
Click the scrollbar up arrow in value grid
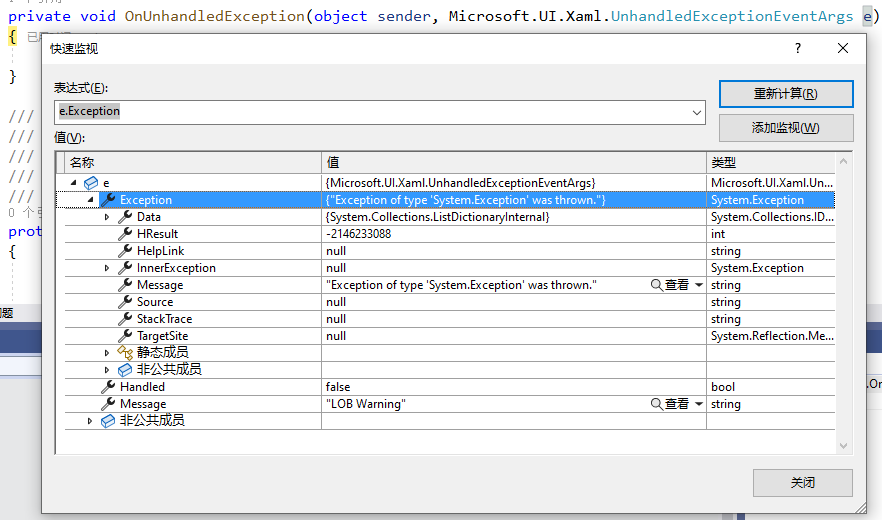pyautogui.click(x=843, y=162)
